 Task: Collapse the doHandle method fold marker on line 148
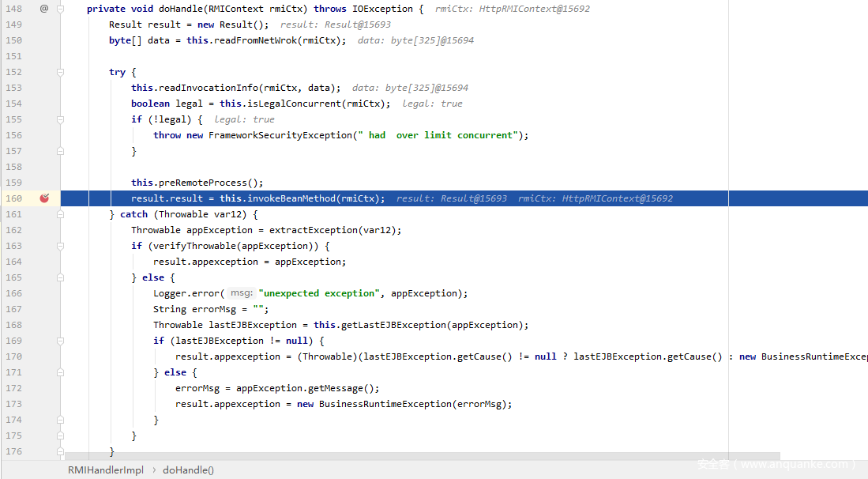point(60,9)
